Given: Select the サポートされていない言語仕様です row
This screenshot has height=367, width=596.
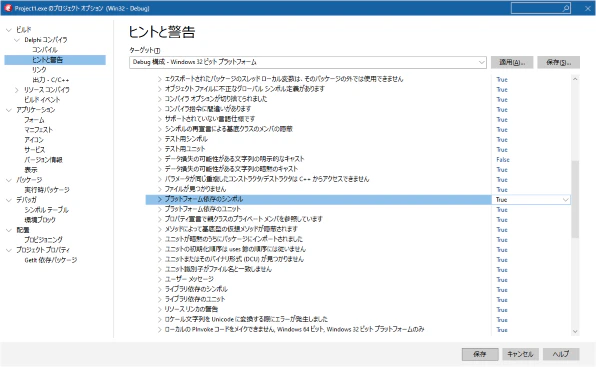Looking at the screenshot, I should tap(209, 119).
